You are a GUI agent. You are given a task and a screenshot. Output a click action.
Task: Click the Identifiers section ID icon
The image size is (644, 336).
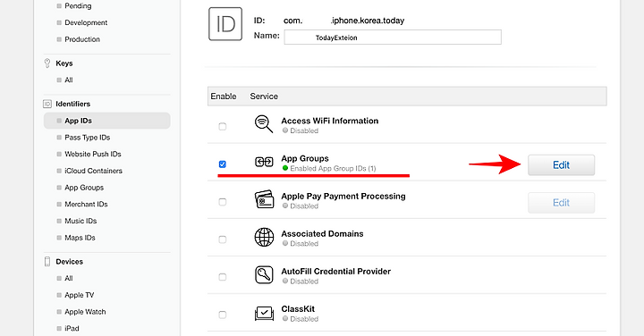click(x=47, y=104)
